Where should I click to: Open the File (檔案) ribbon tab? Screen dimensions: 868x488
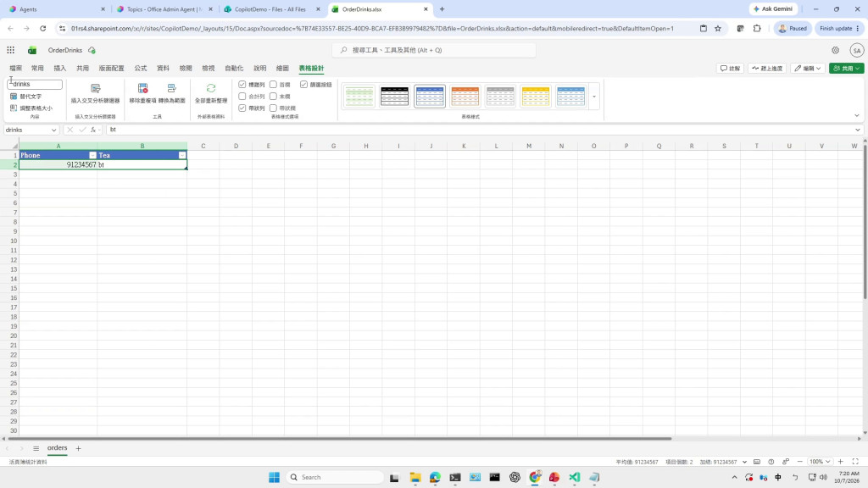click(15, 68)
